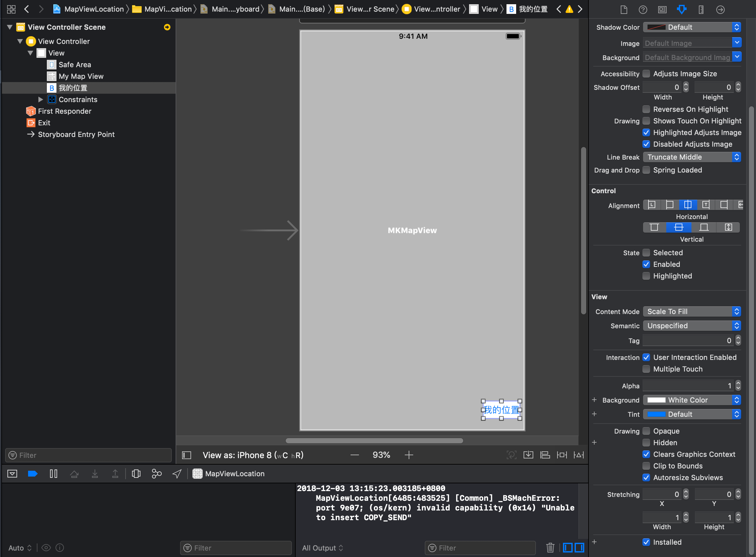The height and width of the screenshot is (557, 756).
Task: Toggle User Interaction Enabled checkbox
Action: (x=646, y=357)
